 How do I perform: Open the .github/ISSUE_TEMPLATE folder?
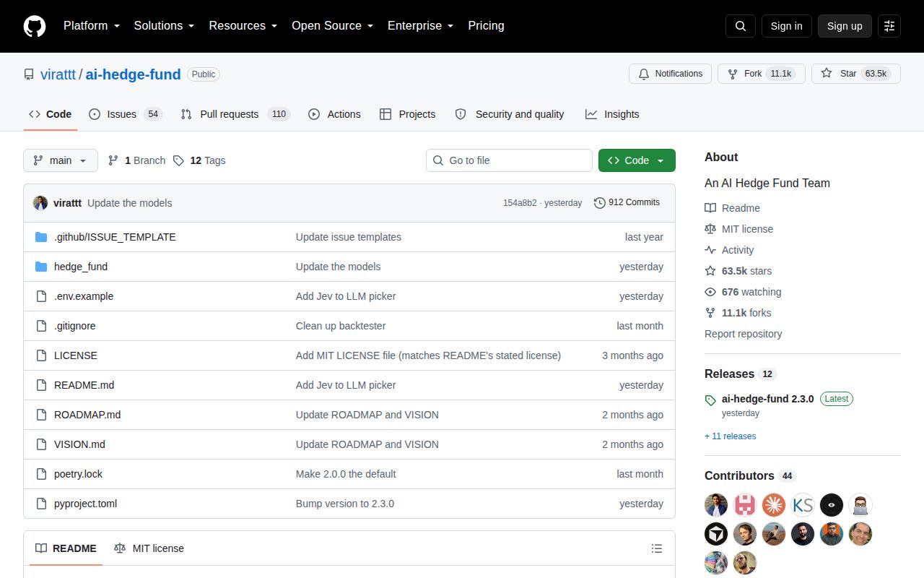tap(115, 237)
